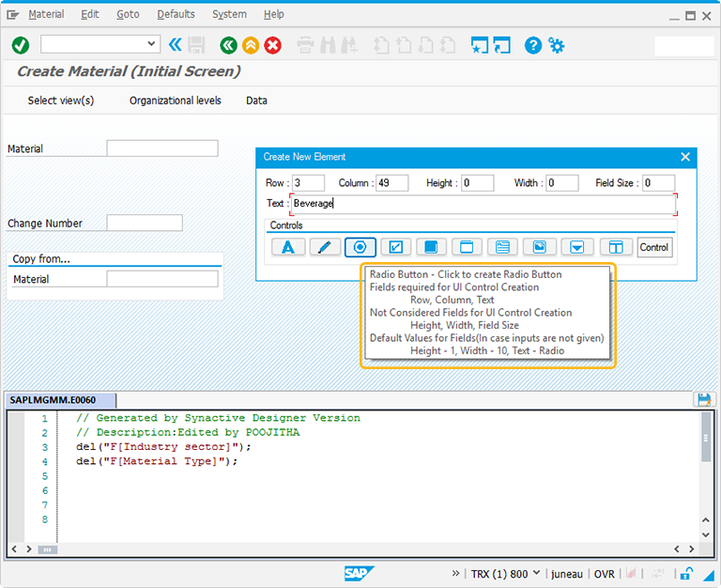The height and width of the screenshot is (588, 721).
Task: Open the Goto menu
Action: click(128, 14)
